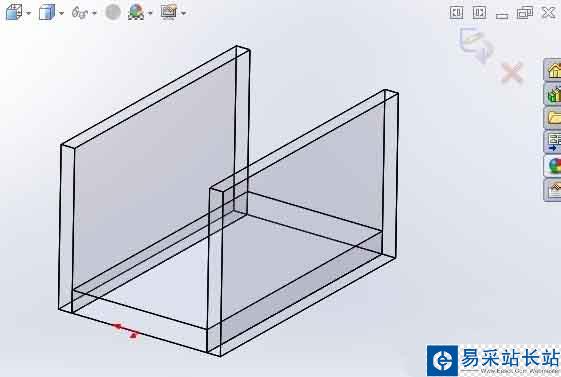
Task: Open the Design Library task pane tab
Action: [553, 94]
